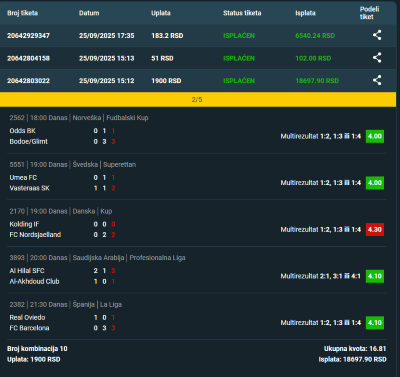The height and width of the screenshot is (377, 400).
Task: Share ticket 20642804158 via share icon
Action: click(377, 58)
